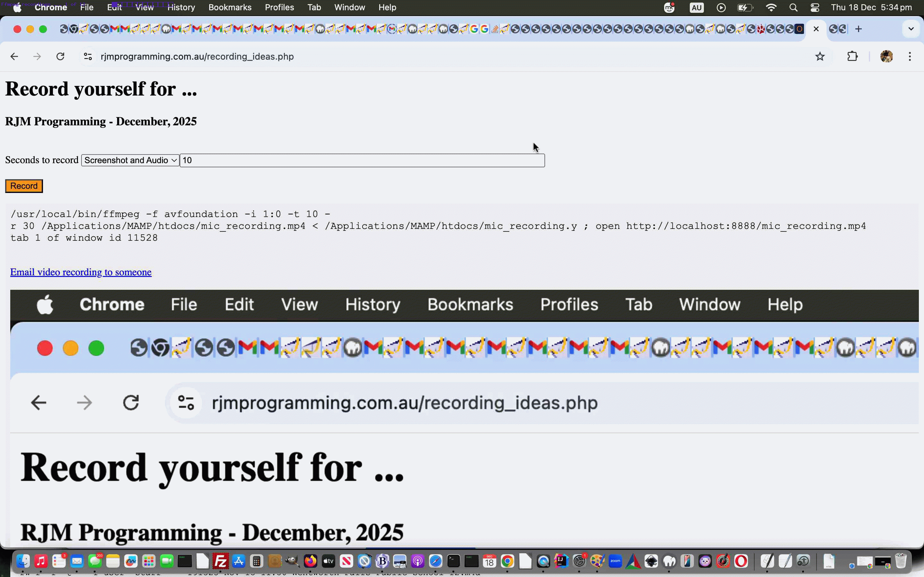Image resolution: width=924 pixels, height=577 pixels.
Task: Open Inkscape from the Dock
Action: pyautogui.click(x=651, y=561)
